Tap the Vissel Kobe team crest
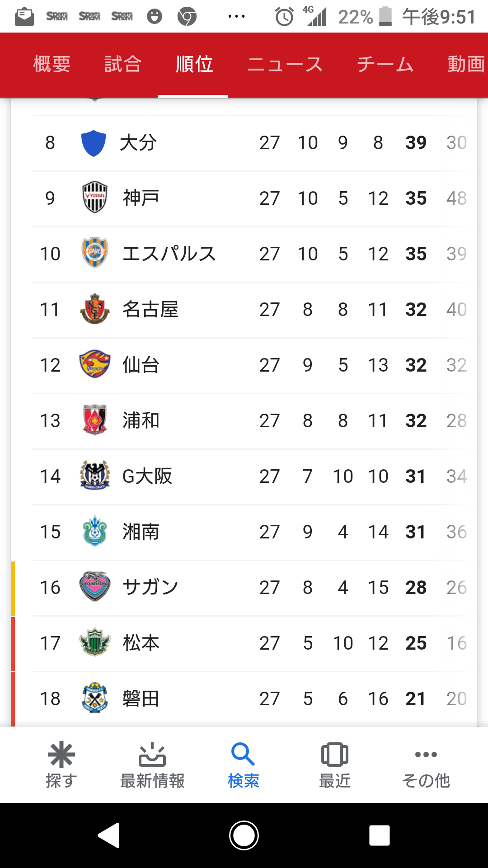Viewport: 488px width, 868px height. tap(95, 198)
